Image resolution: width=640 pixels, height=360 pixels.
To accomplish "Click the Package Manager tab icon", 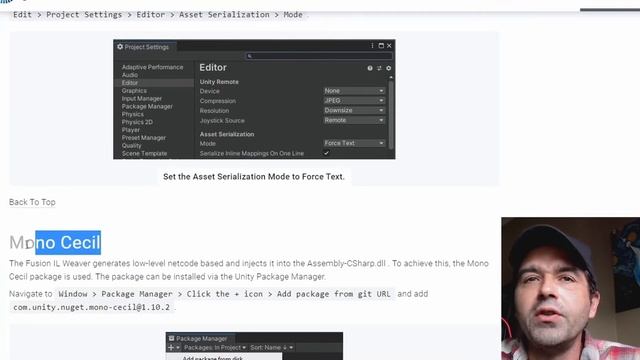I will tap(171, 338).
